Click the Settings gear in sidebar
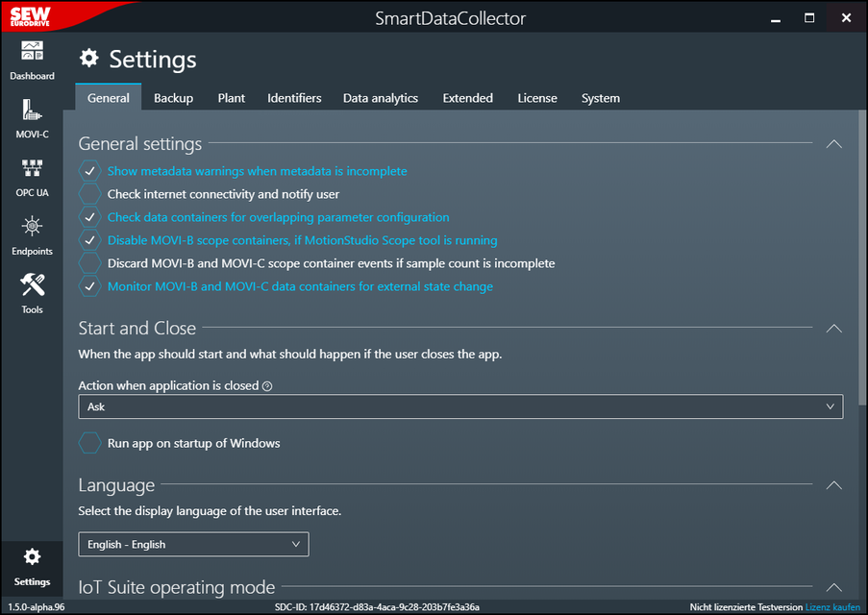The width and height of the screenshot is (868, 615). coord(32,565)
